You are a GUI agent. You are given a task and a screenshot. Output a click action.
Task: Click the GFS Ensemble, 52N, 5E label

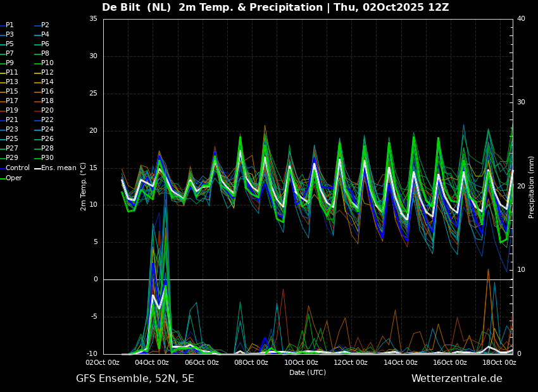click(x=135, y=379)
